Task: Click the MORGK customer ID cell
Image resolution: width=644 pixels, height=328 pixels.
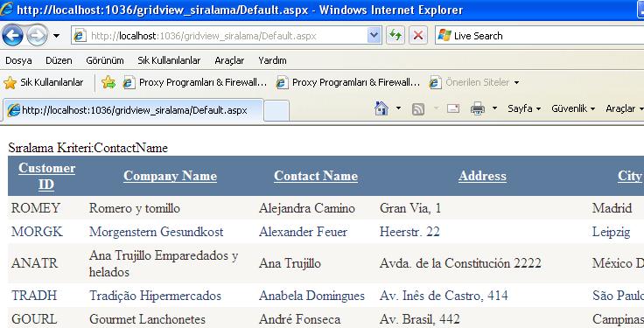Action: click(x=37, y=232)
